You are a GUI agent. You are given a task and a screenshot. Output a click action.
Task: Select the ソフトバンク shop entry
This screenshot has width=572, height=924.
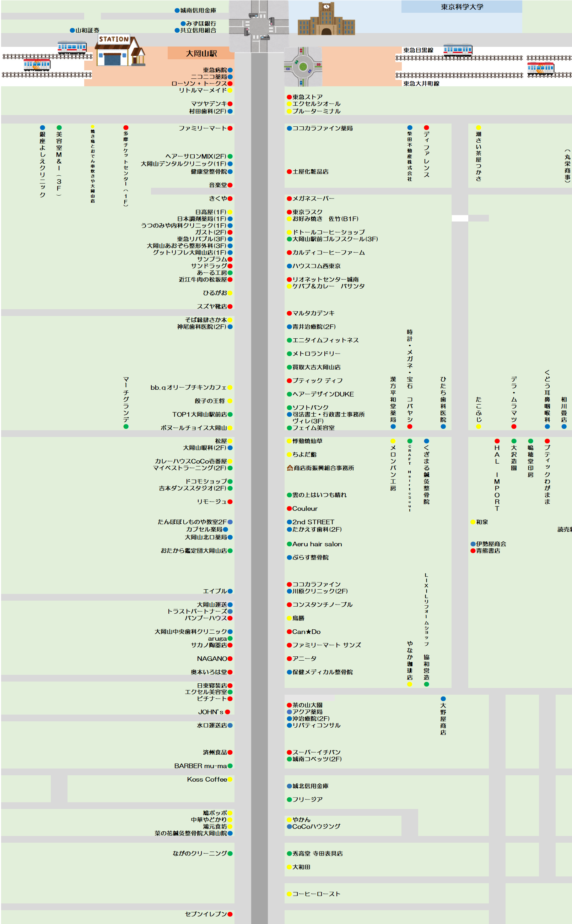308,408
